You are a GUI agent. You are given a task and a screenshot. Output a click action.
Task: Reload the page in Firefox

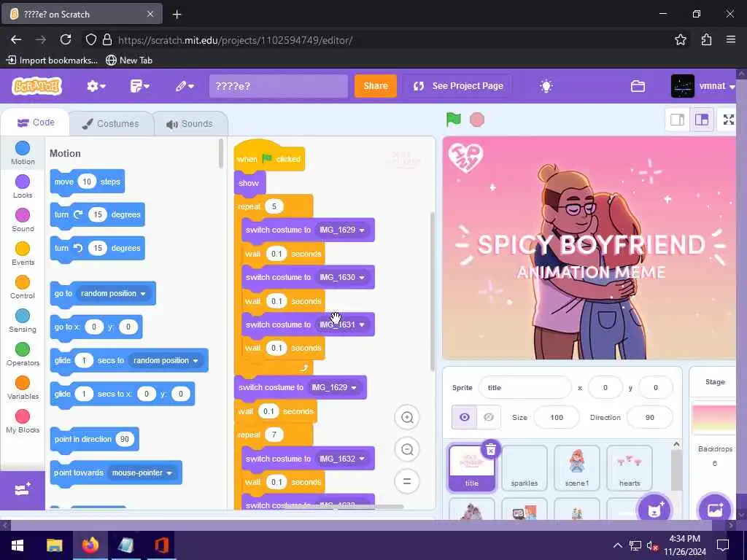pos(66,39)
